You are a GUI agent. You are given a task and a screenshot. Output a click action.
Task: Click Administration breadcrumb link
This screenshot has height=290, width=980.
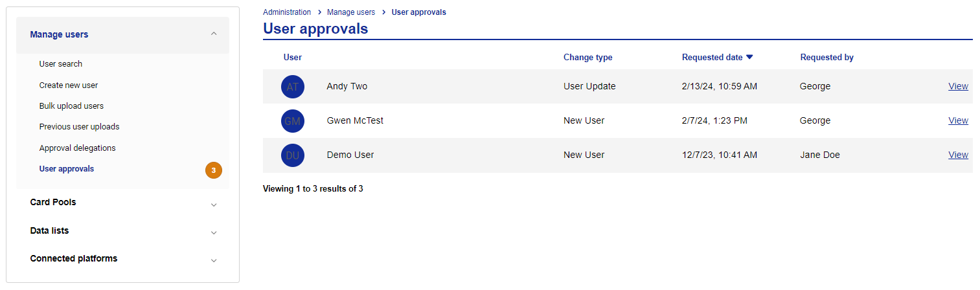(x=287, y=12)
